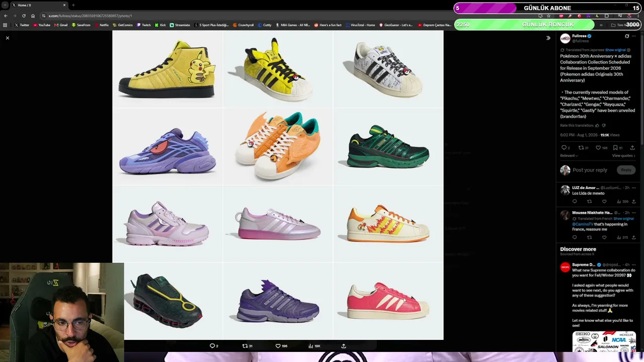This screenshot has height=362, width=644.
Task: Repost the Fullress post from the sidebar
Action: [581, 148]
